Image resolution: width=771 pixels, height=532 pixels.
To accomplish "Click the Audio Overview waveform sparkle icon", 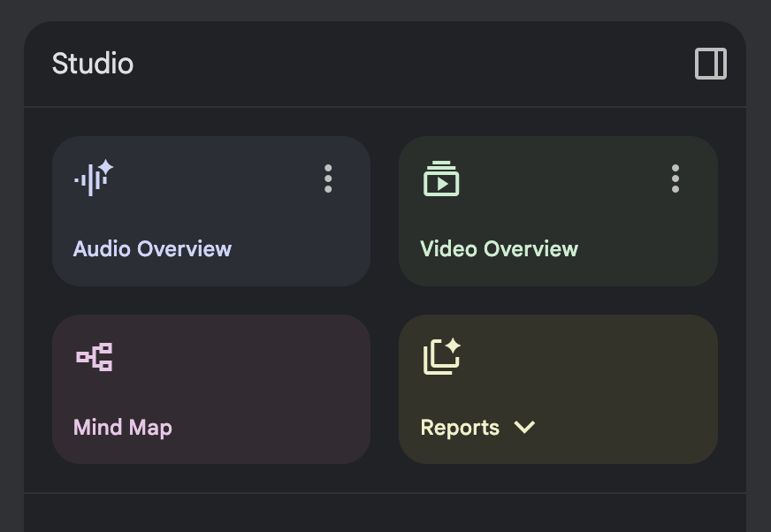I will pyautogui.click(x=94, y=178).
